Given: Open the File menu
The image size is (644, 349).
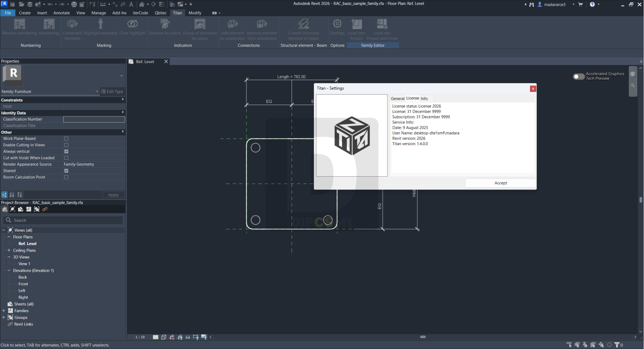Looking at the screenshot, I should coord(8,13).
